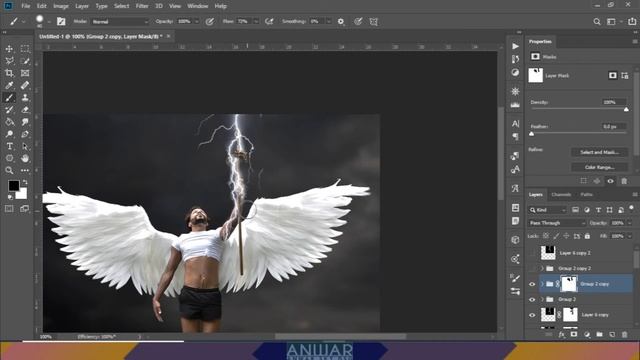The width and height of the screenshot is (640, 360).
Task: Click the Color Range button
Action: click(x=599, y=167)
